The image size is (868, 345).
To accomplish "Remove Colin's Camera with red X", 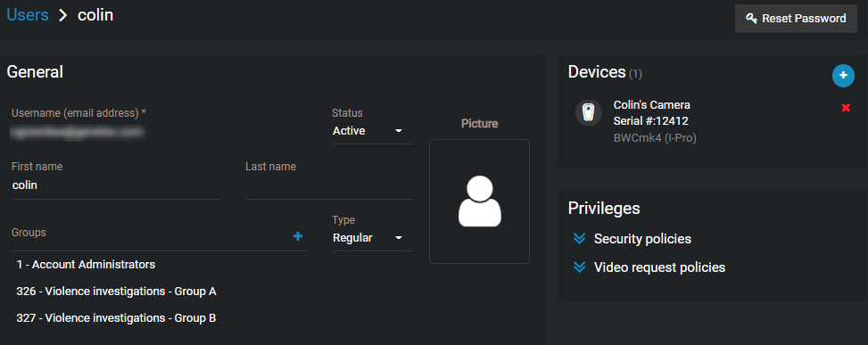I will pos(846,108).
